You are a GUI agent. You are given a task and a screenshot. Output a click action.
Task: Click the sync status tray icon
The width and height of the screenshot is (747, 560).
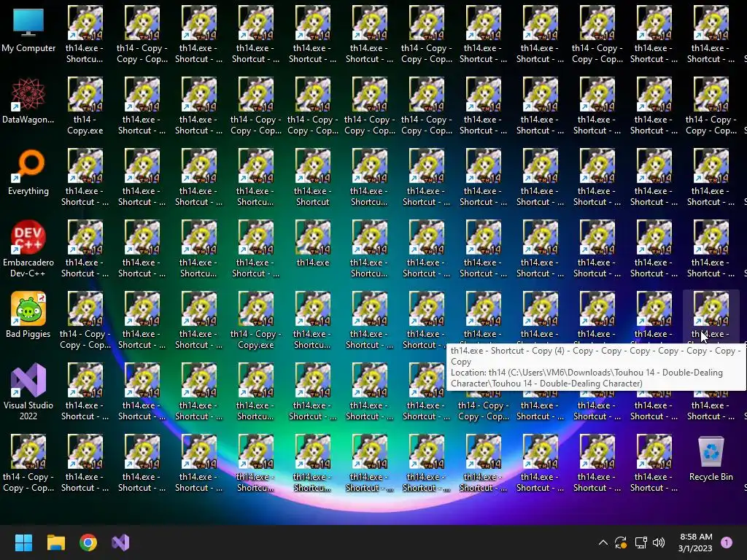(x=621, y=542)
